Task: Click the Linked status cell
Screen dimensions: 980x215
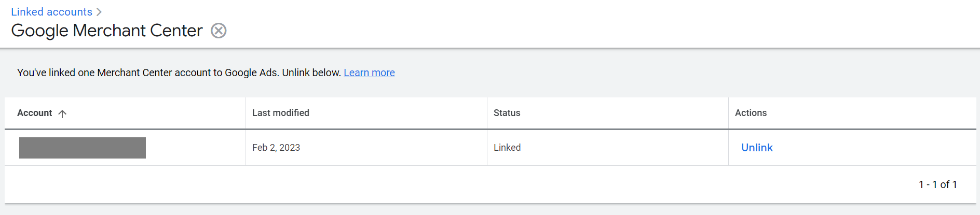Action: pos(507,148)
